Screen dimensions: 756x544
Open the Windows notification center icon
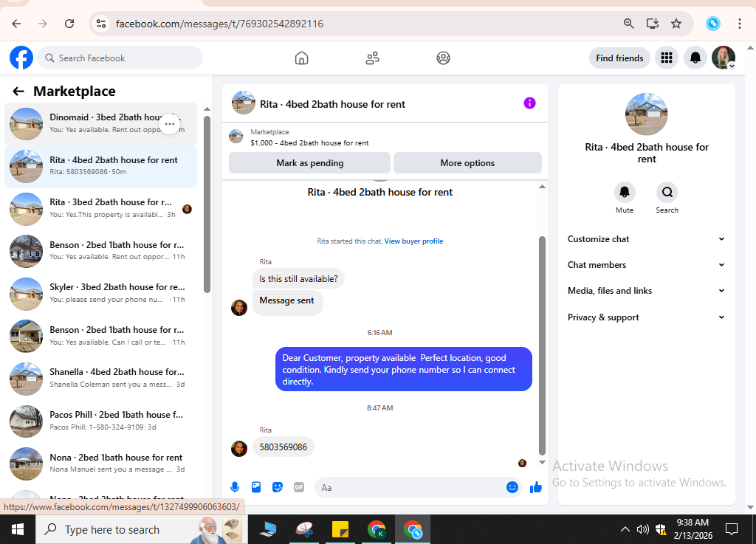click(732, 529)
